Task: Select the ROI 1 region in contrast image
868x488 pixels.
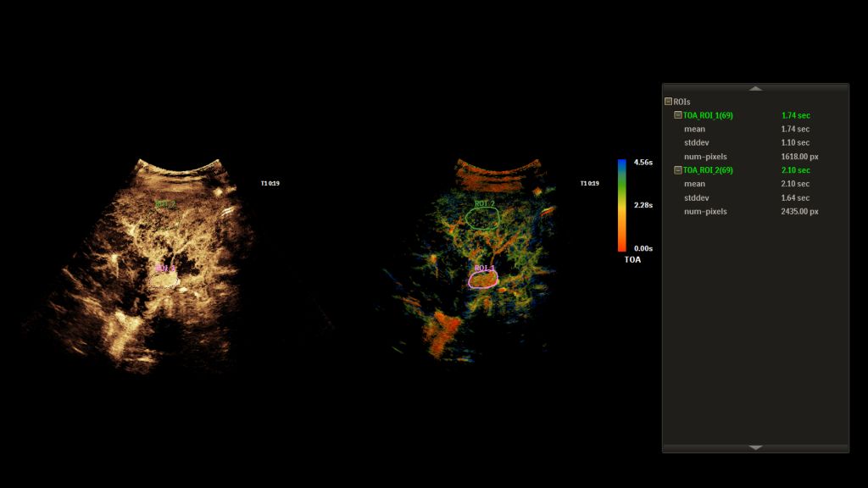Action: click(x=164, y=280)
